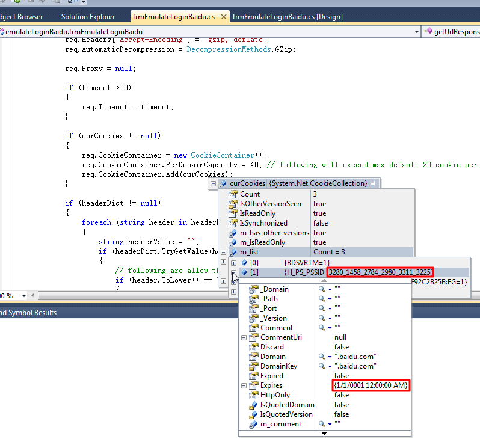Click the Expires property icon

pos(253,385)
